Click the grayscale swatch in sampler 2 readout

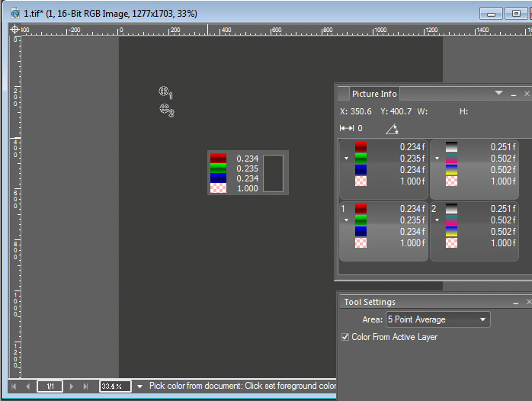coord(451,209)
